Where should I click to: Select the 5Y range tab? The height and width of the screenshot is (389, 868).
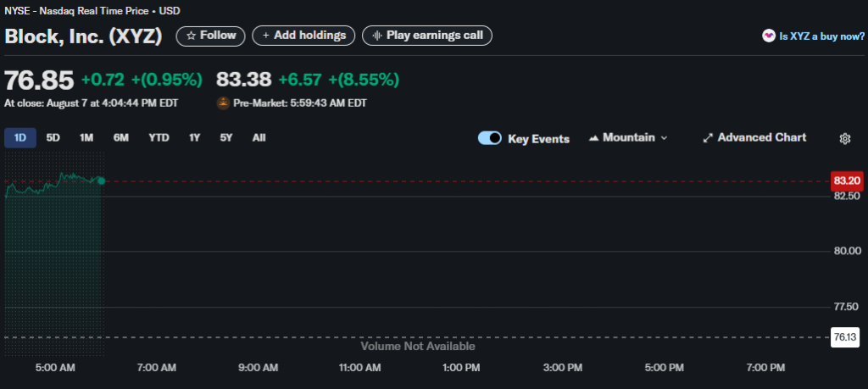pos(226,138)
